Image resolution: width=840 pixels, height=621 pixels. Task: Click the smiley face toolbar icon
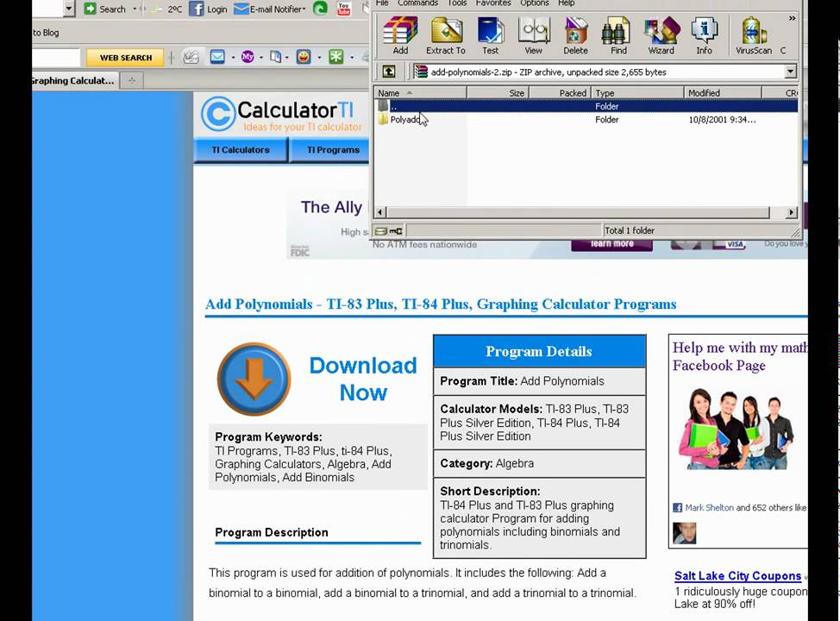pos(304,56)
